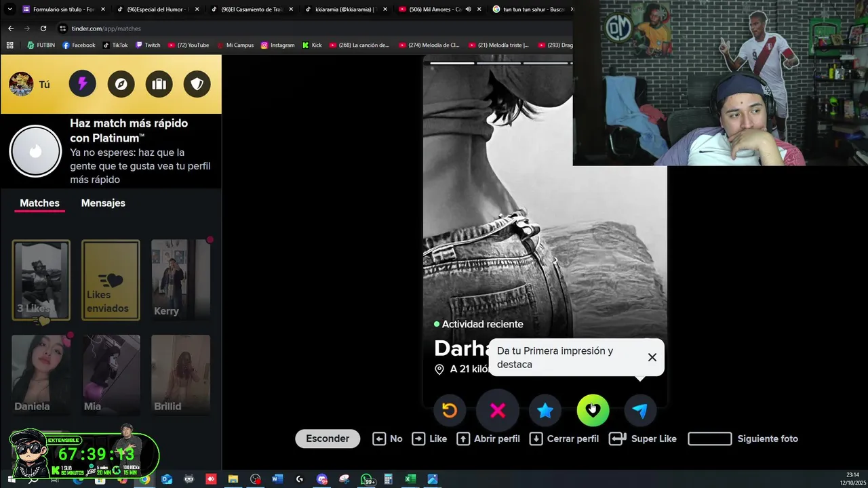Click the pink X Nope button
The height and width of the screenshot is (488, 868).
click(497, 411)
